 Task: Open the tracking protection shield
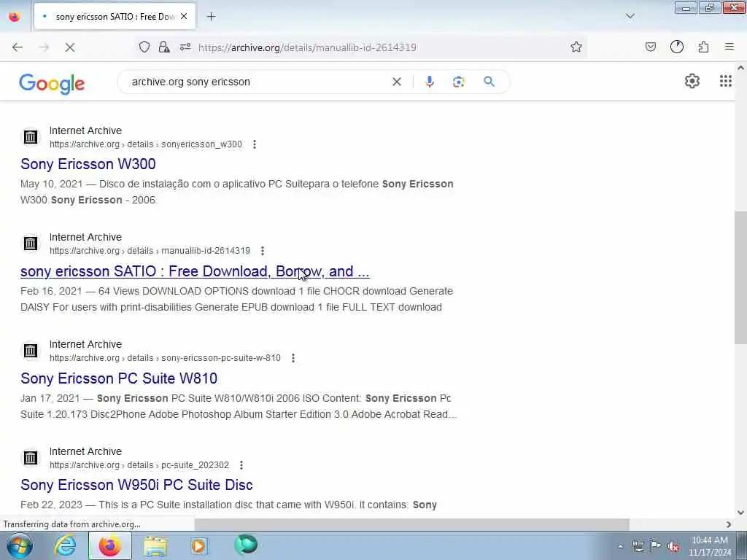[x=144, y=47]
